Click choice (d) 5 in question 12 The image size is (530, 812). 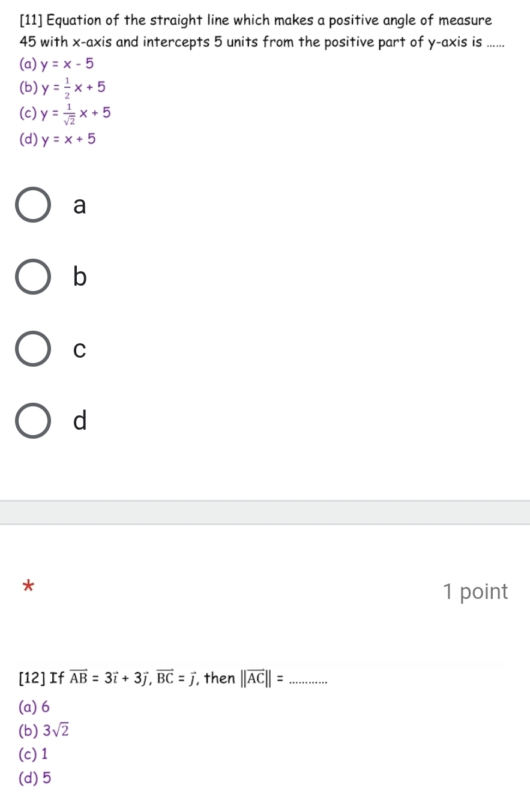point(35,778)
